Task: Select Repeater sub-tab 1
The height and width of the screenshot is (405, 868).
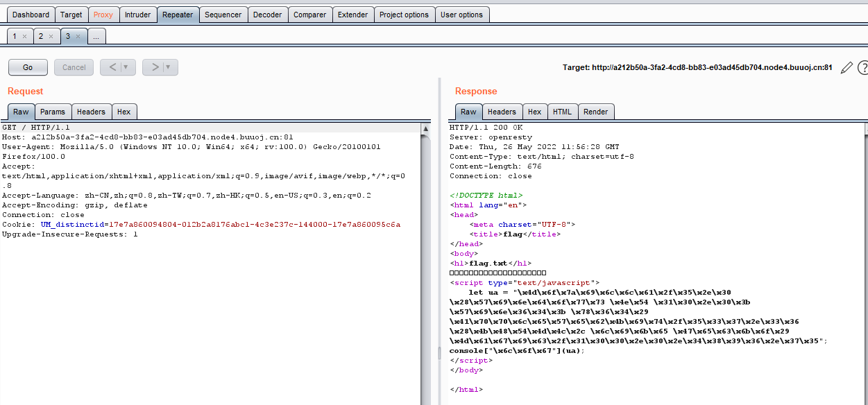Action: 15,36
